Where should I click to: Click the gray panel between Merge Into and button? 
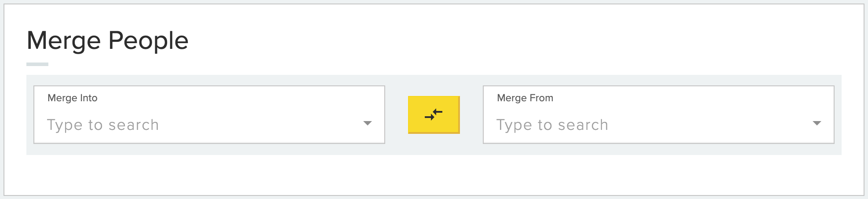point(396,114)
